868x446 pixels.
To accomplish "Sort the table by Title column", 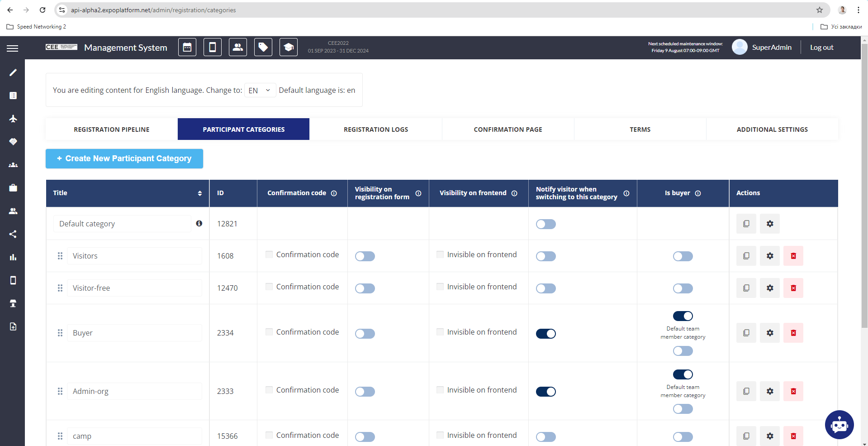I will click(199, 193).
